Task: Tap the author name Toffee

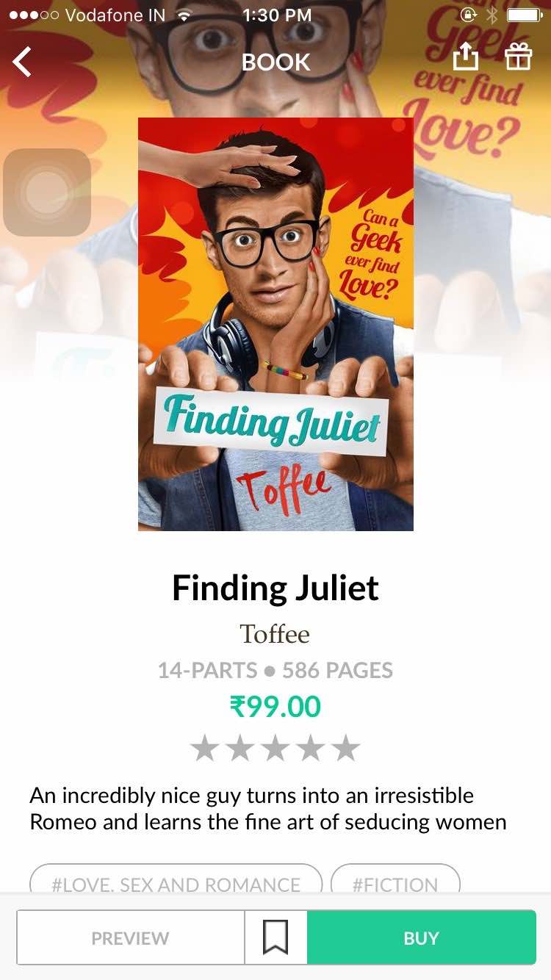Action: click(275, 633)
